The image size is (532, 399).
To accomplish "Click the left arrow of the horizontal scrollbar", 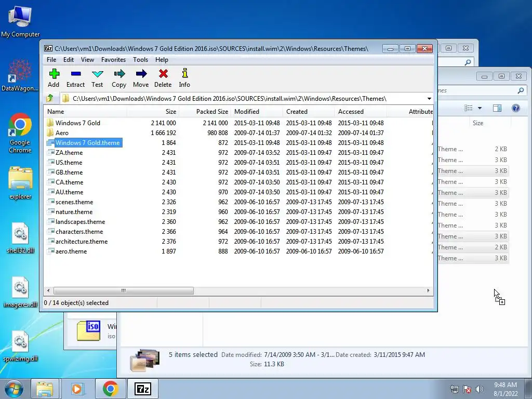I will point(48,290).
